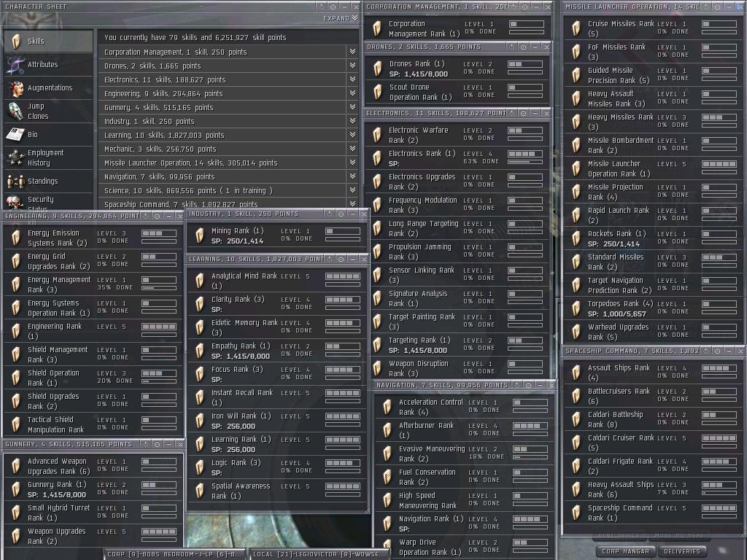Click the Analytical Mind skill book icon

tap(200, 281)
